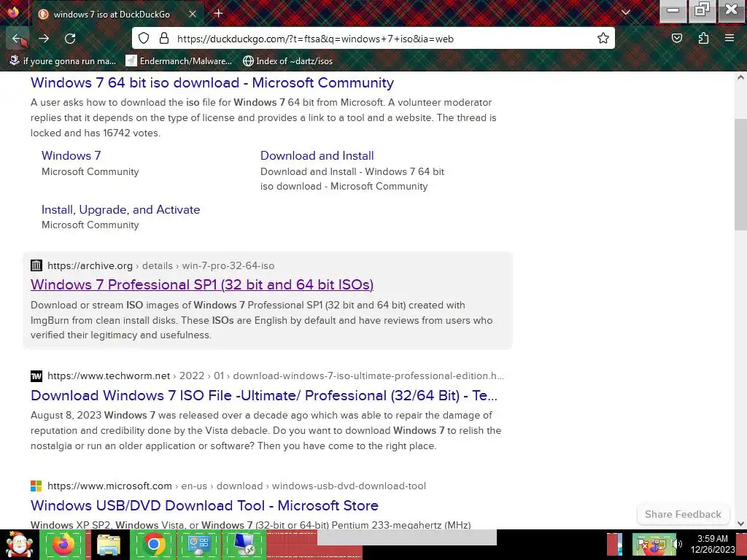This screenshot has height=560, width=747.
Task: Click the 'Share Feedback' button
Action: [683, 514]
